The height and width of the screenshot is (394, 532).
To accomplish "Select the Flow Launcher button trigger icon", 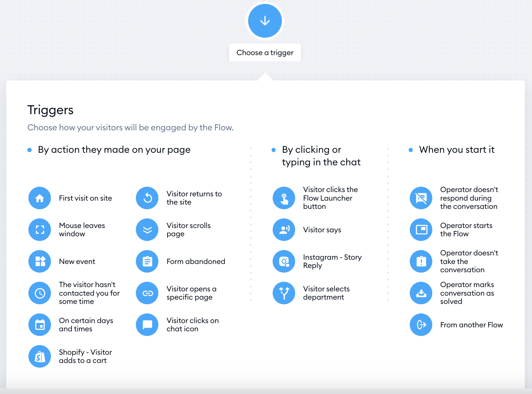I will [x=284, y=198].
